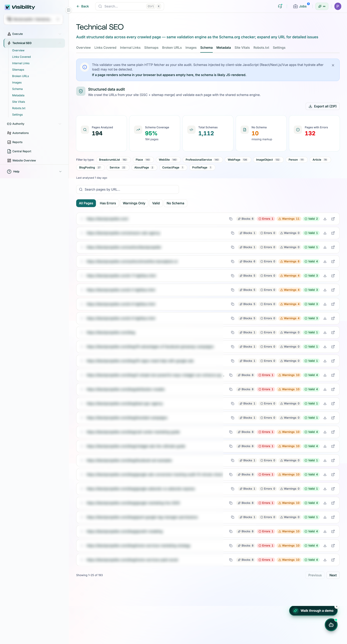Go back with the Back button
Image resolution: width=347 pixels, height=644 pixels.
83,6
